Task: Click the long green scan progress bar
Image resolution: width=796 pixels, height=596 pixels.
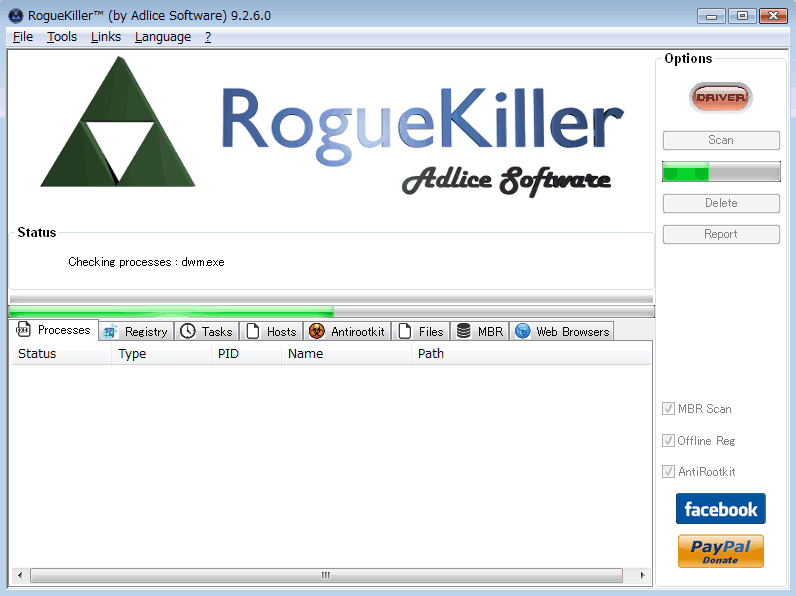Action: [x=331, y=311]
